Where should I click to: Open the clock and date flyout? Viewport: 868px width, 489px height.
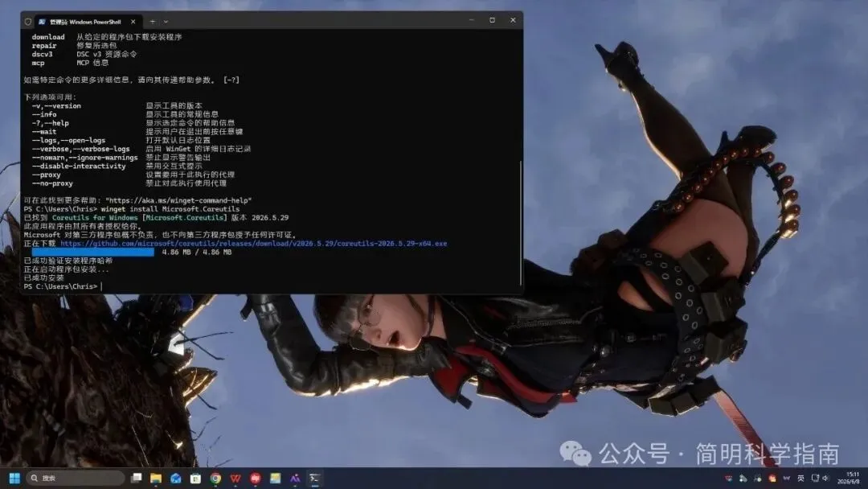(x=850, y=478)
